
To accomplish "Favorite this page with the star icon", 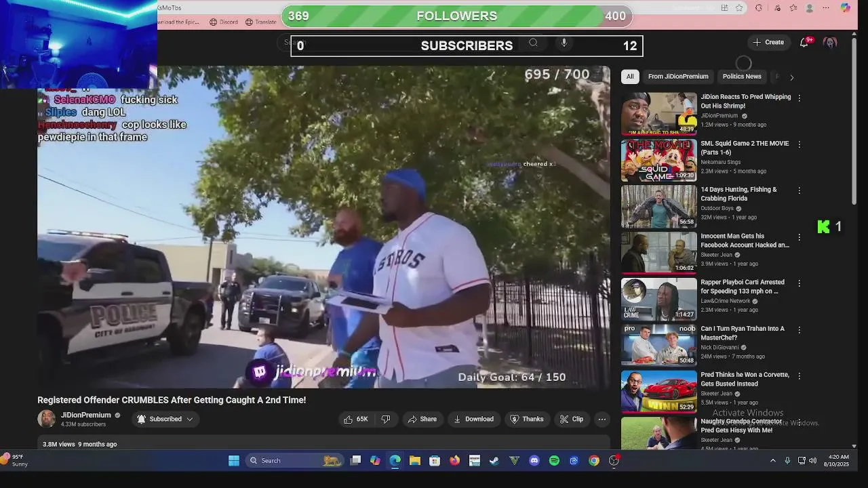I will 739,8.
